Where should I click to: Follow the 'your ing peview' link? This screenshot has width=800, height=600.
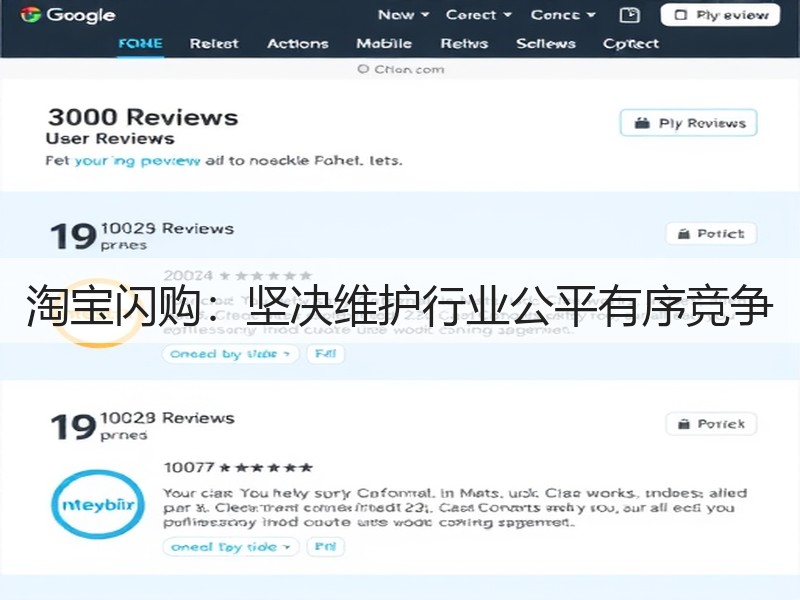[137, 161]
